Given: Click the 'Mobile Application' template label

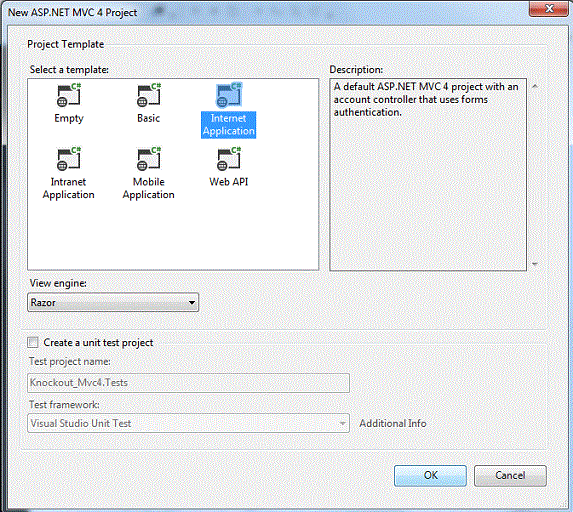Looking at the screenshot, I should pos(148,188).
